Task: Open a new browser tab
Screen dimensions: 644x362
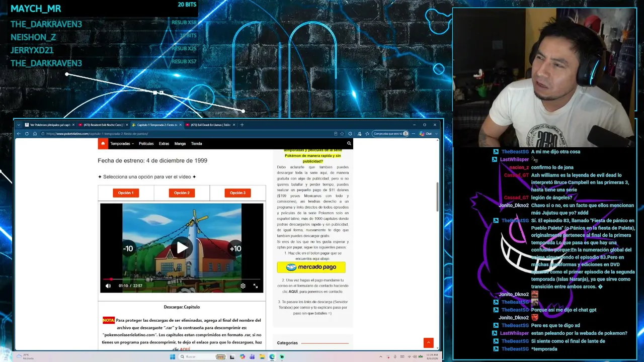Action: (242, 125)
